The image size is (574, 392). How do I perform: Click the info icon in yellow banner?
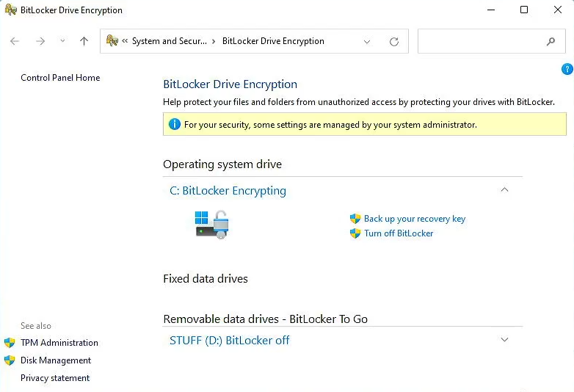click(175, 125)
